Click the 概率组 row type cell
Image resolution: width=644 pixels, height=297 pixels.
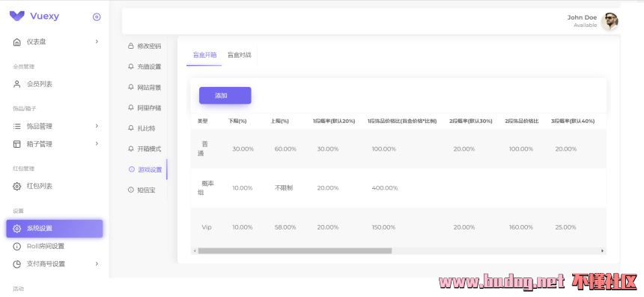(x=206, y=187)
